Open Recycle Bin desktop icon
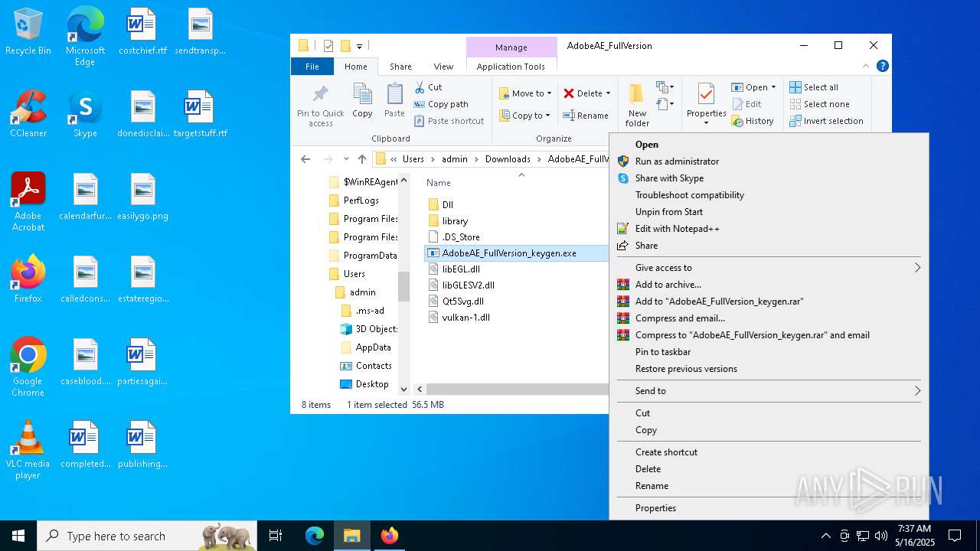 coord(28,32)
